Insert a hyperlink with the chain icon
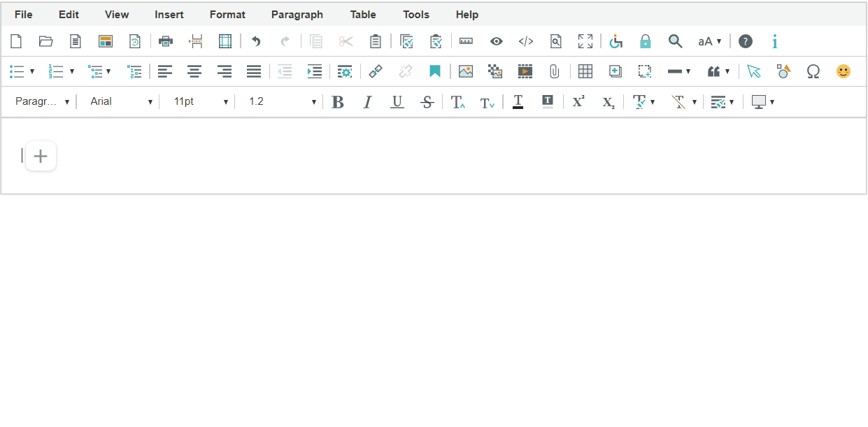Screen dimensions: 868x427 (x=376, y=71)
